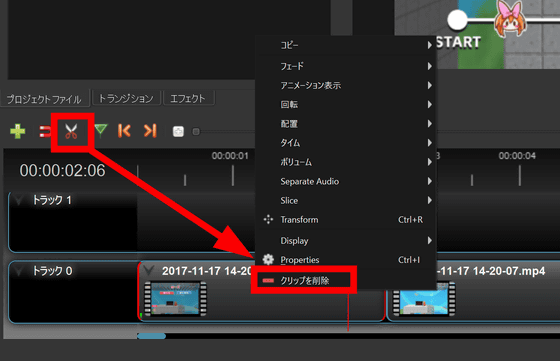This screenshot has height=361, width=560.
Task: Open the first clip's menu arrow
Action: coord(148,270)
